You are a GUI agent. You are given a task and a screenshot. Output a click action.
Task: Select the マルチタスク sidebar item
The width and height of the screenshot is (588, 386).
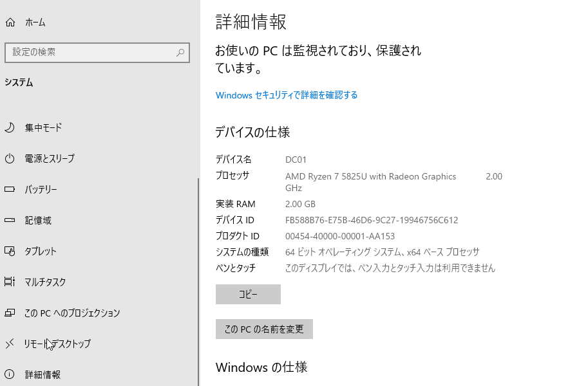pyautogui.click(x=99, y=282)
